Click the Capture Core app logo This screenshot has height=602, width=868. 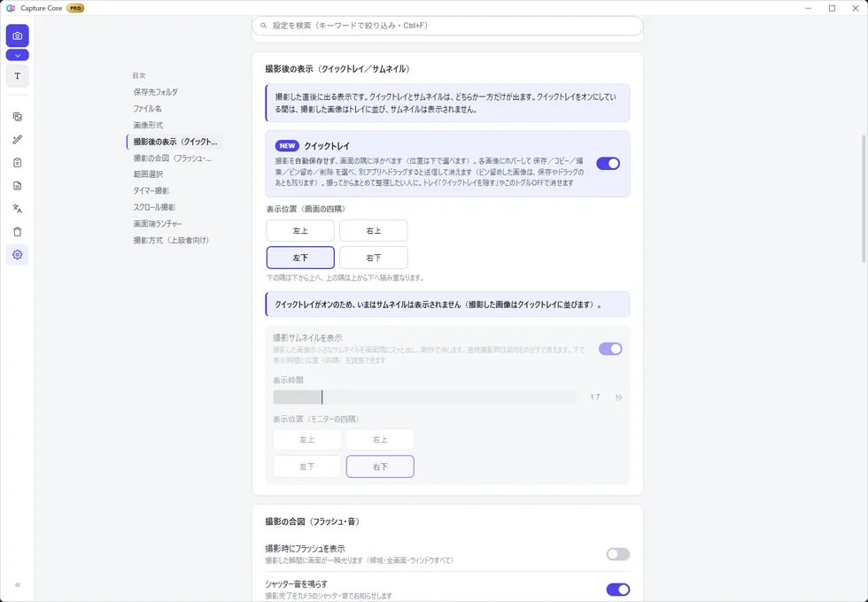[11, 8]
